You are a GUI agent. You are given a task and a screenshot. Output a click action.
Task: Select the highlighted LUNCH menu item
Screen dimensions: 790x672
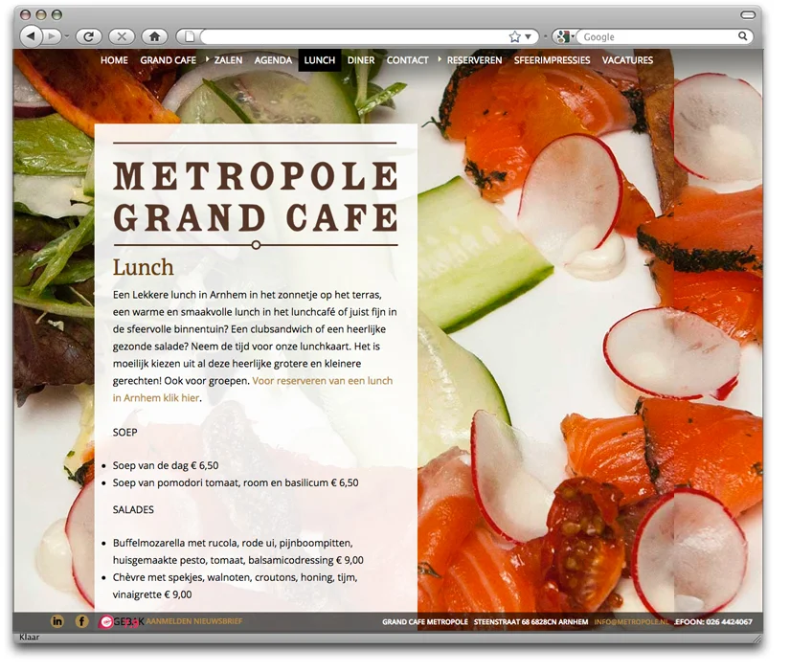pyautogui.click(x=320, y=60)
